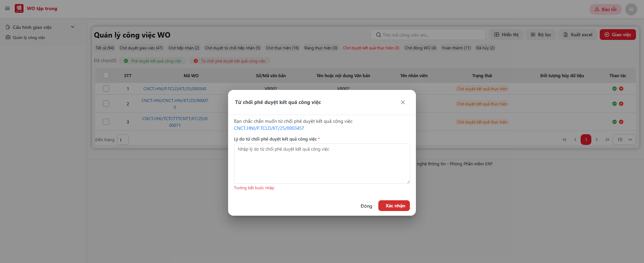Go to previous page arrow
644x263 pixels.
(575, 140)
